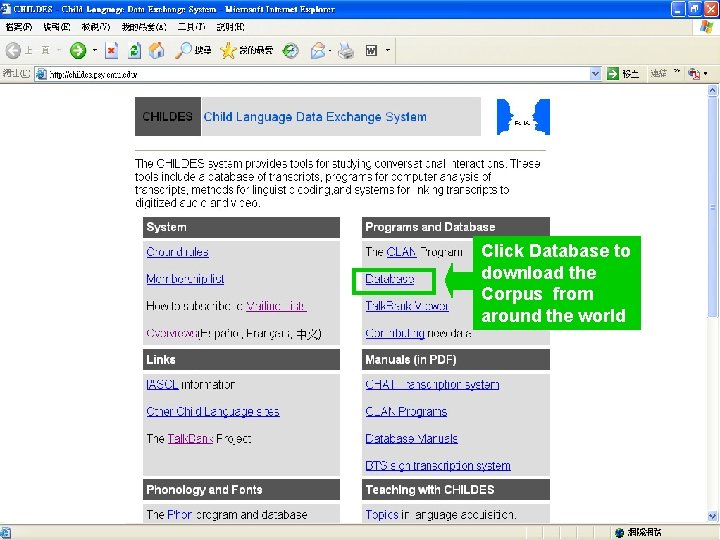Click the toolbar icon right of Links chevron
The image size is (720, 540).
693,74
